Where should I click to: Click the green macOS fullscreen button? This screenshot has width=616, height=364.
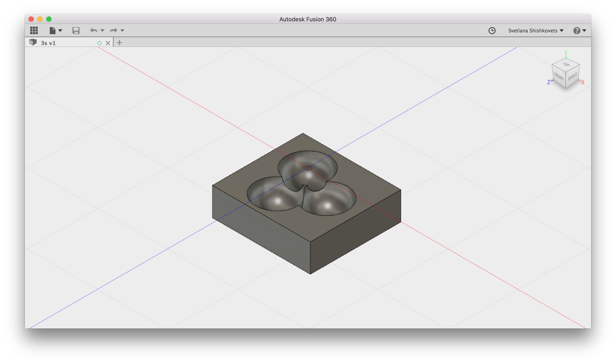point(49,19)
